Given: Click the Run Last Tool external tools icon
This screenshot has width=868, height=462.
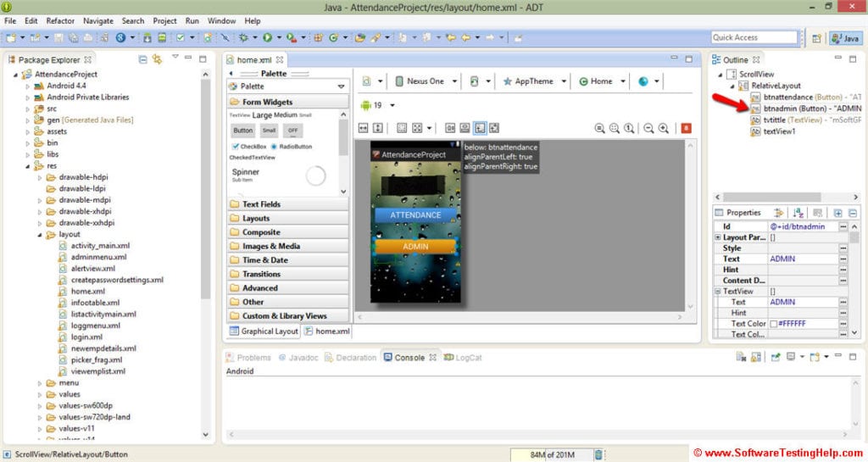Looking at the screenshot, I should (292, 37).
